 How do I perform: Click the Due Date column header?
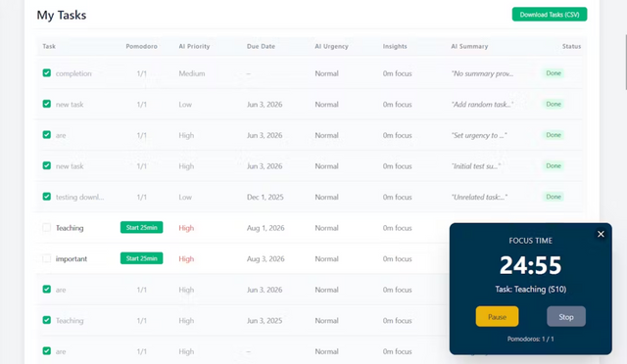coord(262,46)
